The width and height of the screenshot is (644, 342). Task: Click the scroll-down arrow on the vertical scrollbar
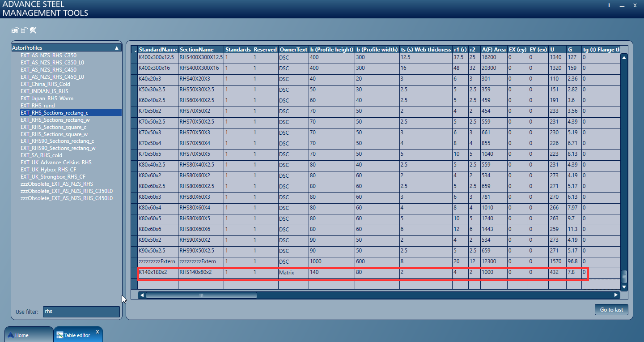(x=624, y=288)
